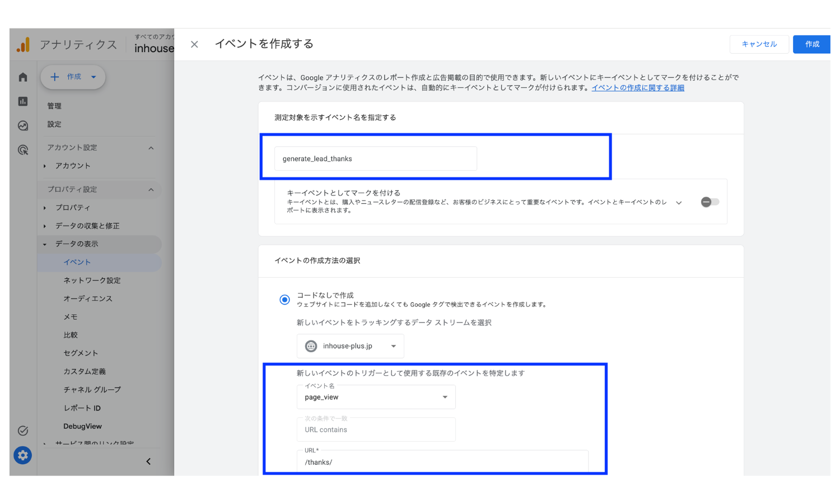This screenshot has height=504, width=840.
Task: Expand the key event description chevron
Action: pyautogui.click(x=679, y=203)
